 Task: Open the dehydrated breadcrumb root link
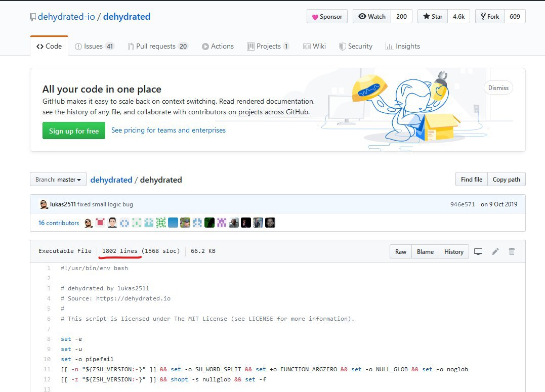[111, 180]
